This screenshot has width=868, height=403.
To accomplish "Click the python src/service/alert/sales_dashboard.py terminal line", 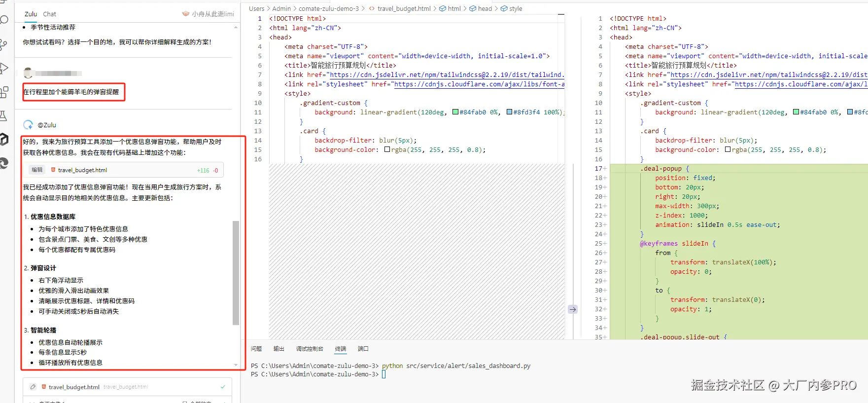I will [456, 366].
